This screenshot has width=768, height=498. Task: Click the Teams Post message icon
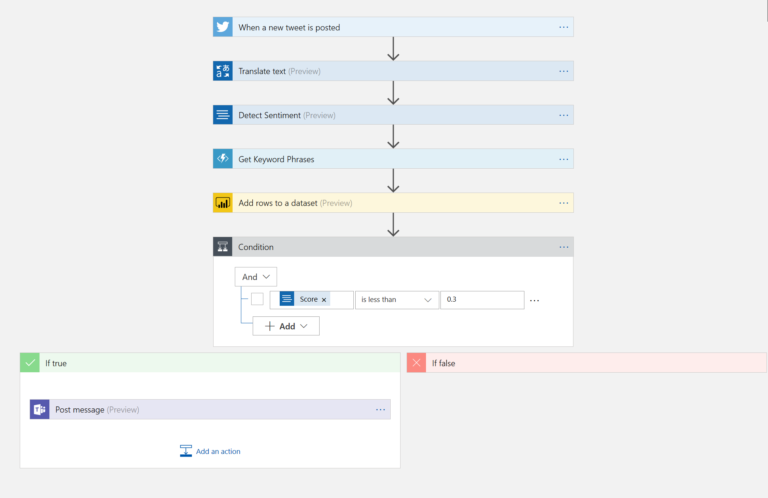40,409
